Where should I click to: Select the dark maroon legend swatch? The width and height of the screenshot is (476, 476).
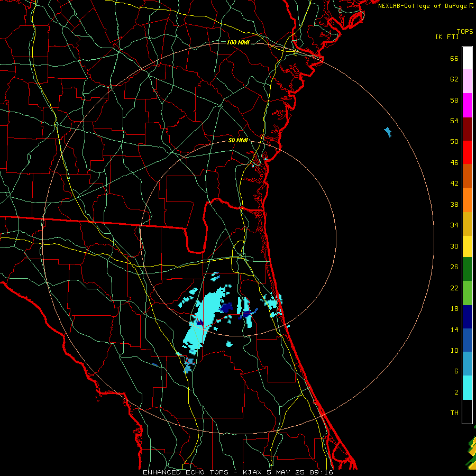click(x=467, y=129)
